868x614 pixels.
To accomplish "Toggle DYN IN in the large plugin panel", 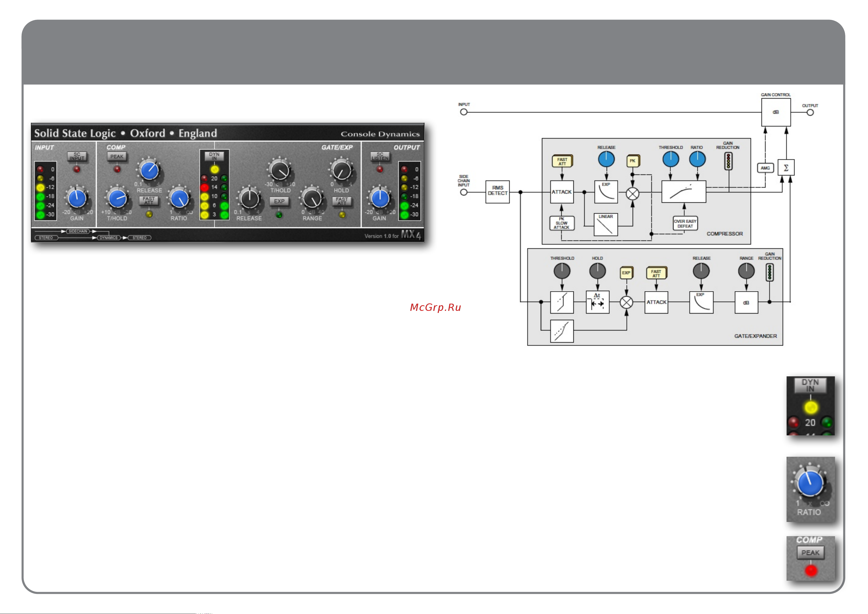I will (214, 156).
